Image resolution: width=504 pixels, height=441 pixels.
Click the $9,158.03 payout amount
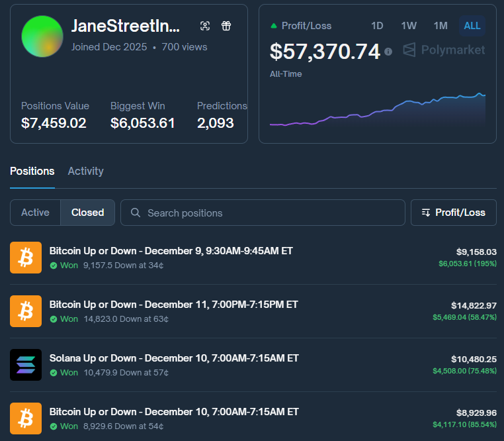[x=476, y=252]
